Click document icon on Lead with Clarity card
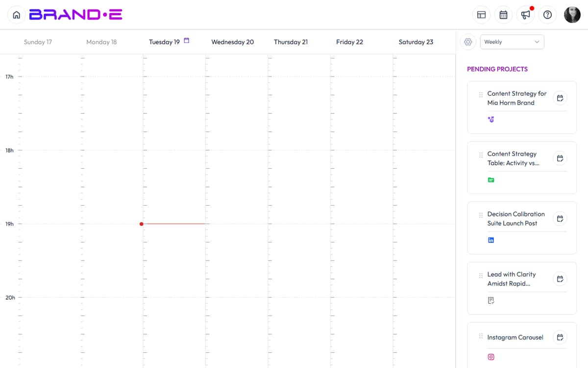The width and height of the screenshot is (588, 368). (491, 300)
